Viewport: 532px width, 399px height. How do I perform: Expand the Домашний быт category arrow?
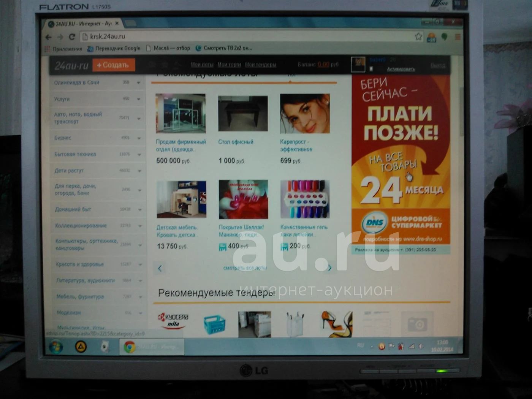tap(140, 209)
